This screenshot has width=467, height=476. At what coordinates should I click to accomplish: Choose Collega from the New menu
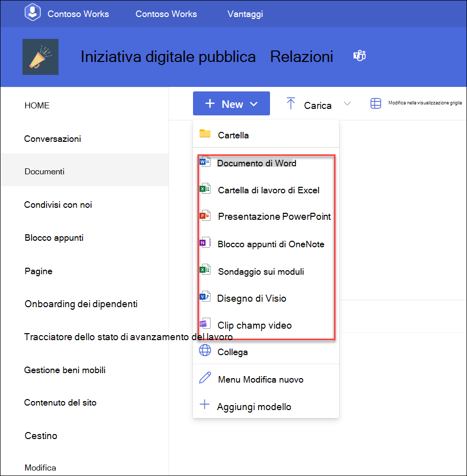click(x=266, y=352)
